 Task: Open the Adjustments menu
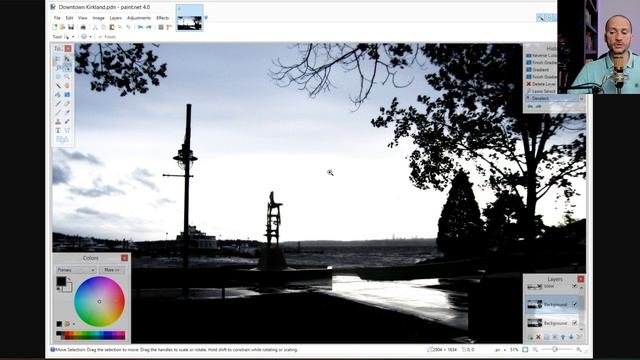[x=139, y=18]
